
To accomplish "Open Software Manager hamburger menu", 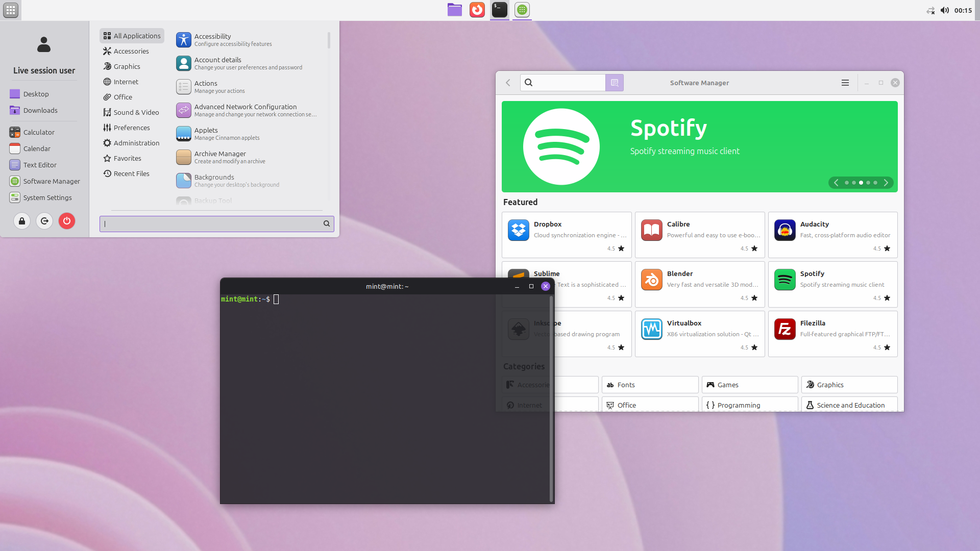I will [x=845, y=83].
